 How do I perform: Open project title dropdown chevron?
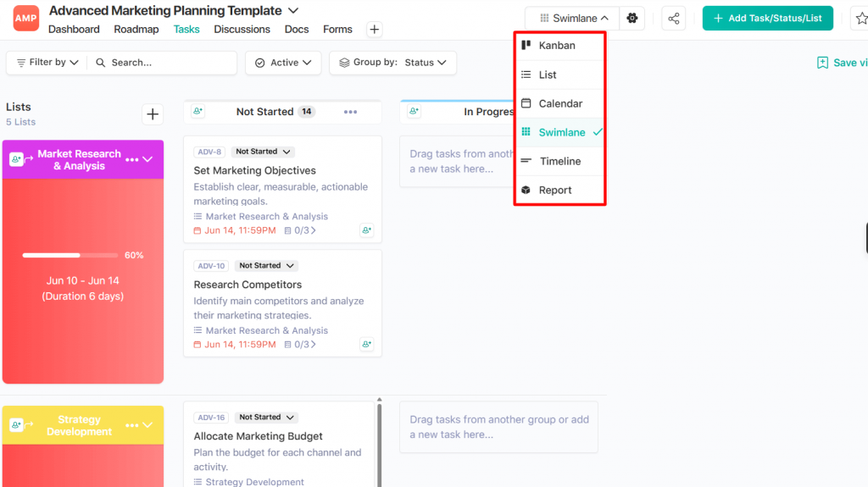(x=293, y=10)
